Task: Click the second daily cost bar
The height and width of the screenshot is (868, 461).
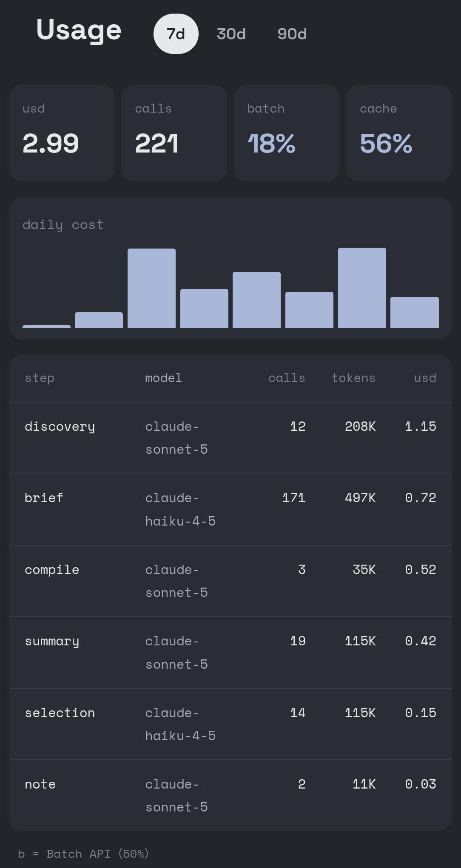Action: pyautogui.click(x=99, y=320)
